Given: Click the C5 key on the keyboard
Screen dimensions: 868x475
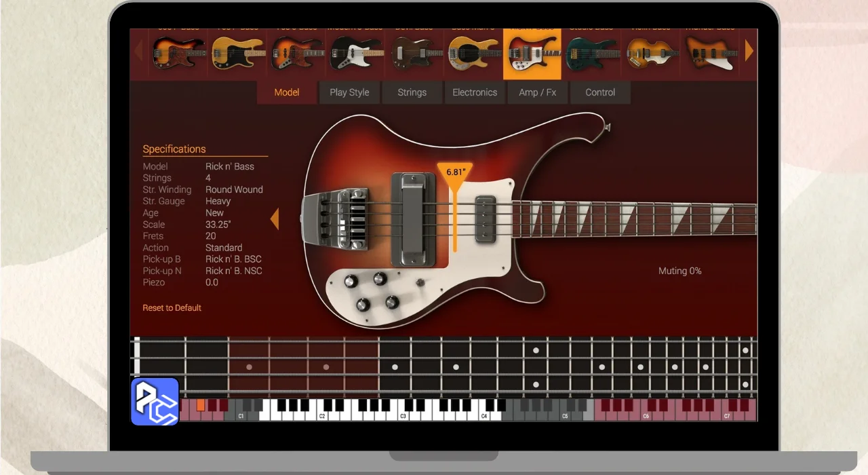Looking at the screenshot, I should [565, 416].
